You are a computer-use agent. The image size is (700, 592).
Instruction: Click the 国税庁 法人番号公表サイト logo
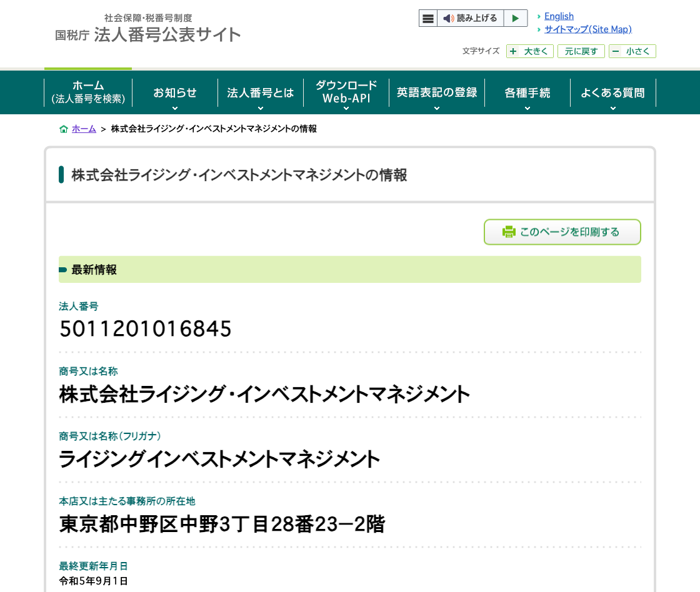click(147, 29)
